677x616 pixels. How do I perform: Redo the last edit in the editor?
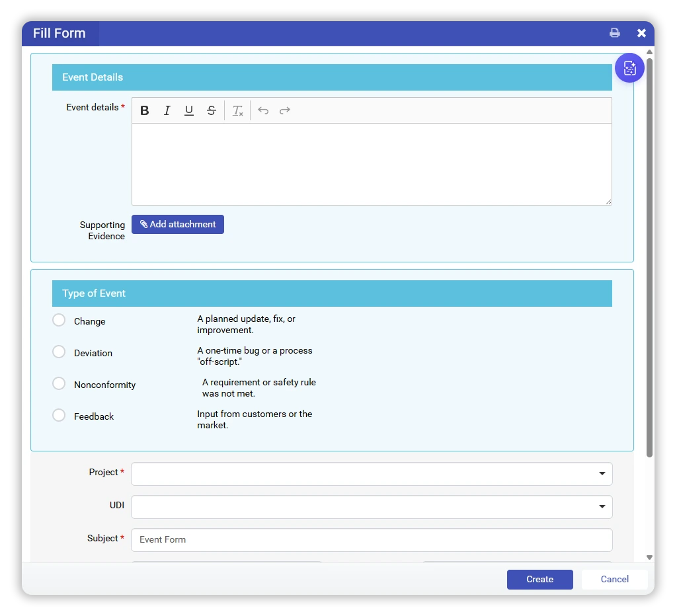(284, 110)
